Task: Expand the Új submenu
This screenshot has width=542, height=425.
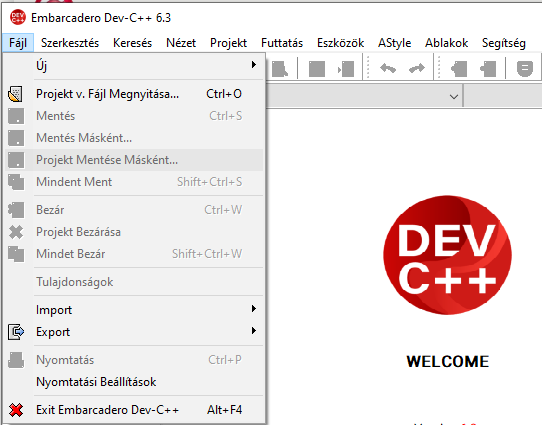Action: 134,65
